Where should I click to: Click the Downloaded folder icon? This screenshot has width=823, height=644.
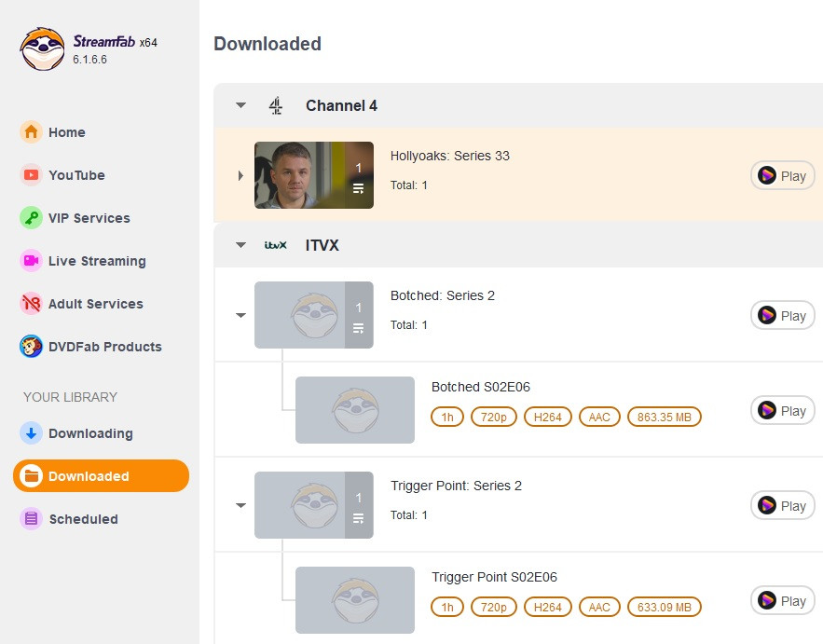tap(31, 476)
